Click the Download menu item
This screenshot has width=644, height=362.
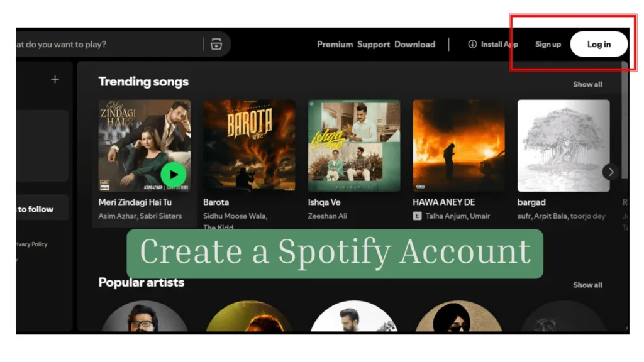415,44
